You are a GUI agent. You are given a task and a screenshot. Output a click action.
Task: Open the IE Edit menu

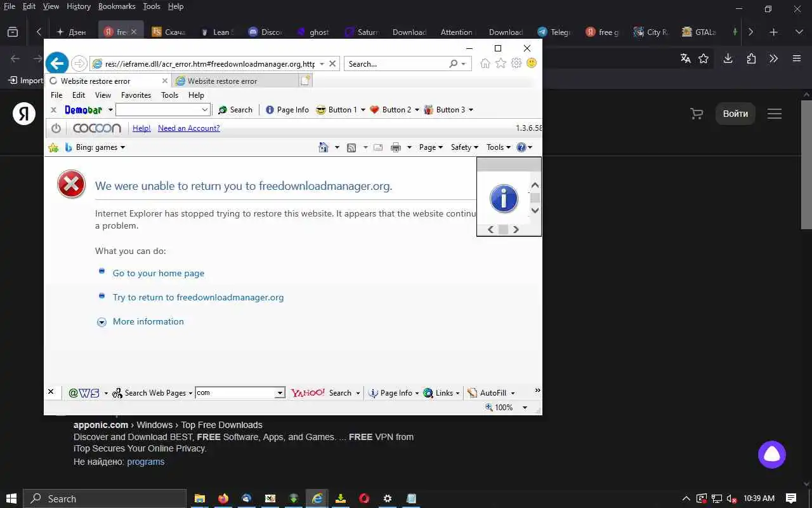point(79,95)
